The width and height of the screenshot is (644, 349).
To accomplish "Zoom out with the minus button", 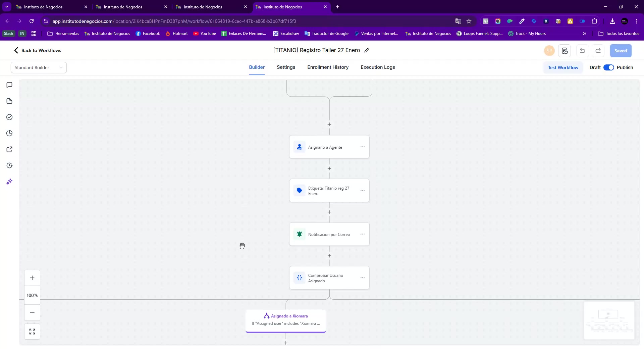I will pyautogui.click(x=32, y=313).
